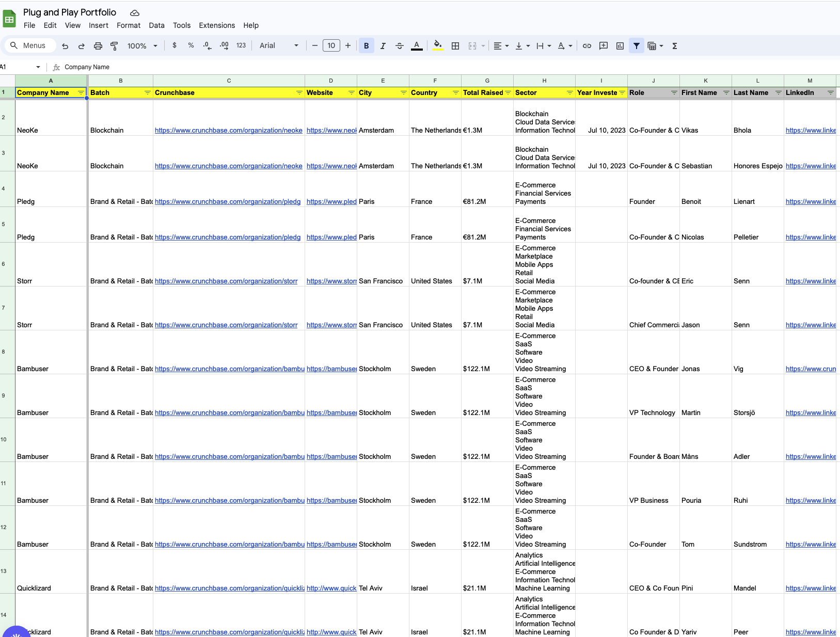Format as currency with dollar icon
Screen dimensions: 840x637
click(x=175, y=45)
